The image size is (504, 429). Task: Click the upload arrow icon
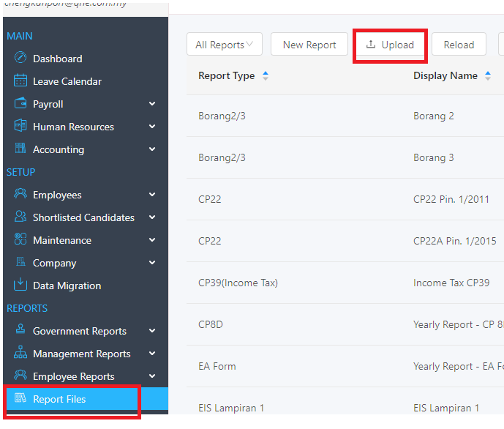click(x=371, y=45)
